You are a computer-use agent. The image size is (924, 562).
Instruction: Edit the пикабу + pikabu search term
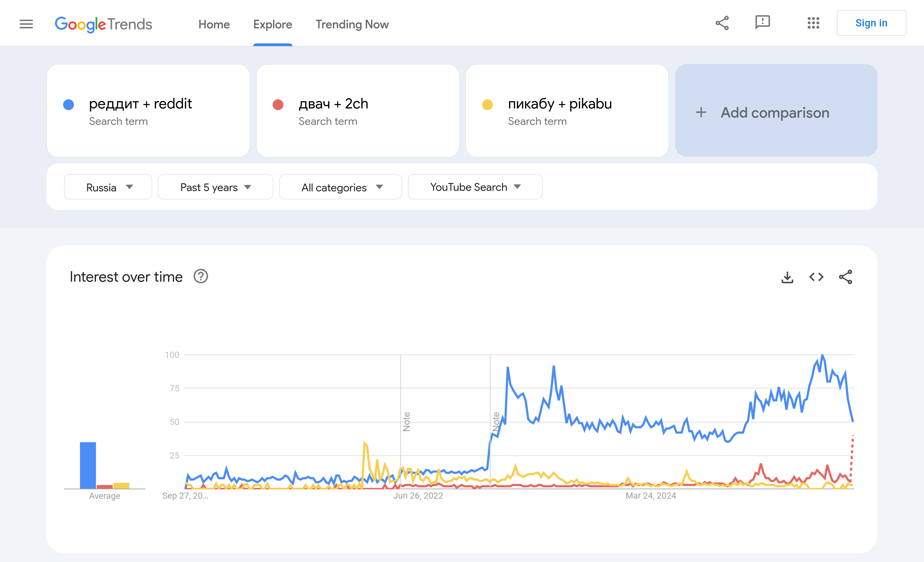[x=559, y=104]
